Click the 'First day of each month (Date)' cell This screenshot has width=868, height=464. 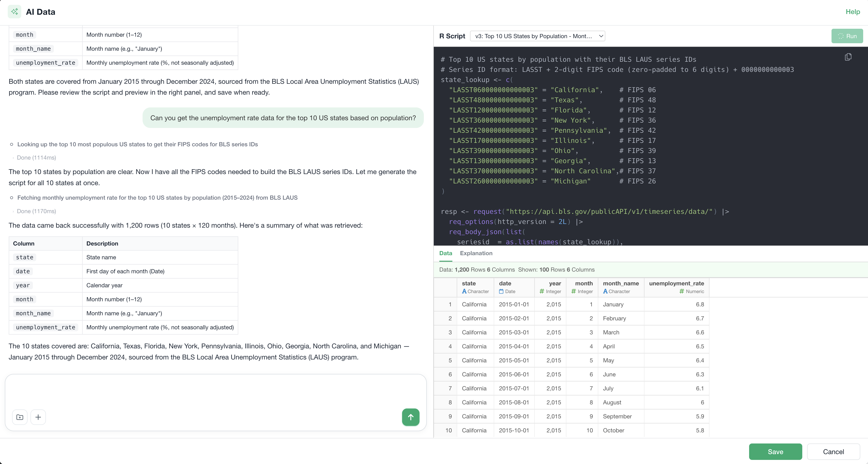[160, 271]
